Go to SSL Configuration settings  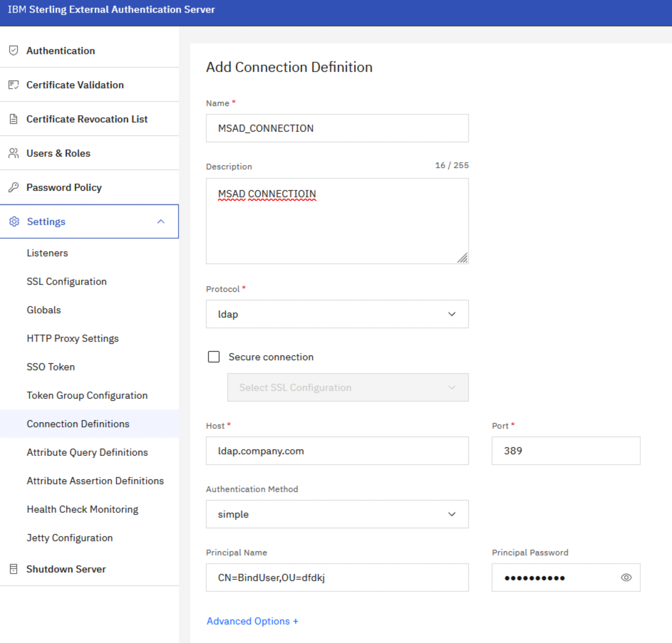click(x=89, y=281)
